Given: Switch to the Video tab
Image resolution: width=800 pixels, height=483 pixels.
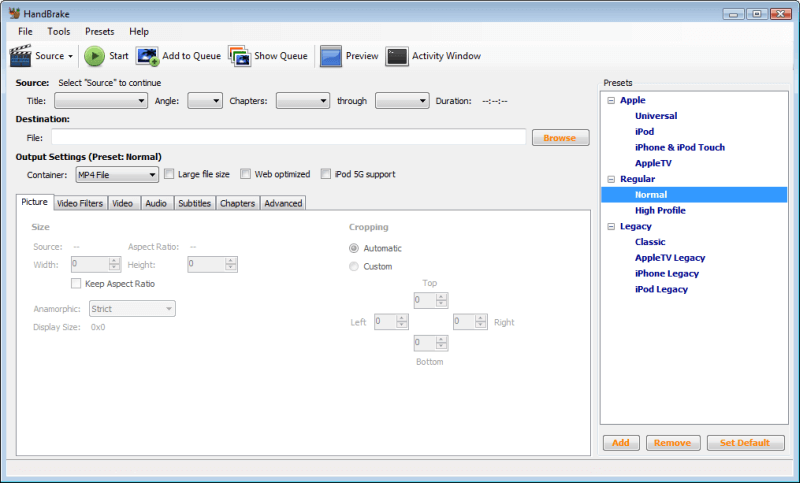Looking at the screenshot, I should [x=122, y=203].
